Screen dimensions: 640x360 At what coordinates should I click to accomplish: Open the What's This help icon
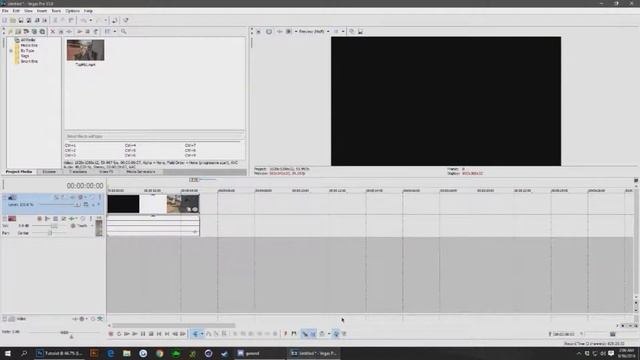pos(126,20)
